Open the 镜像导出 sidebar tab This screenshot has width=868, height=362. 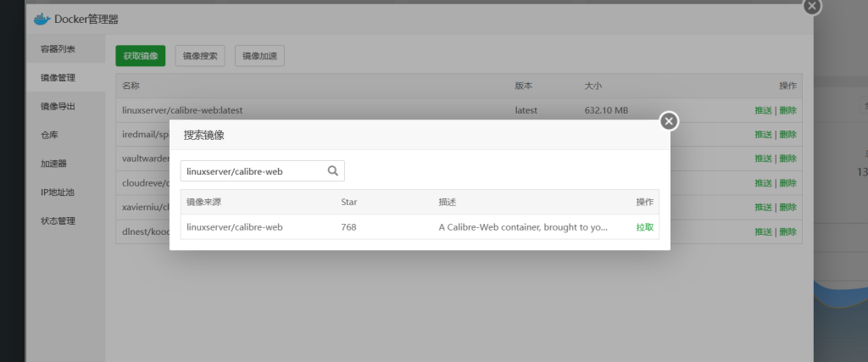tap(65, 106)
